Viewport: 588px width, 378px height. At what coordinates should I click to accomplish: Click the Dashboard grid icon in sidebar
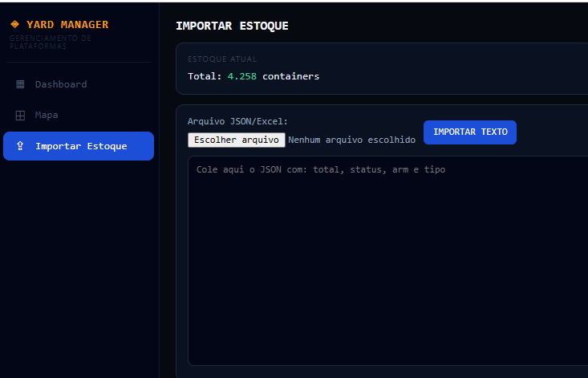click(x=20, y=84)
